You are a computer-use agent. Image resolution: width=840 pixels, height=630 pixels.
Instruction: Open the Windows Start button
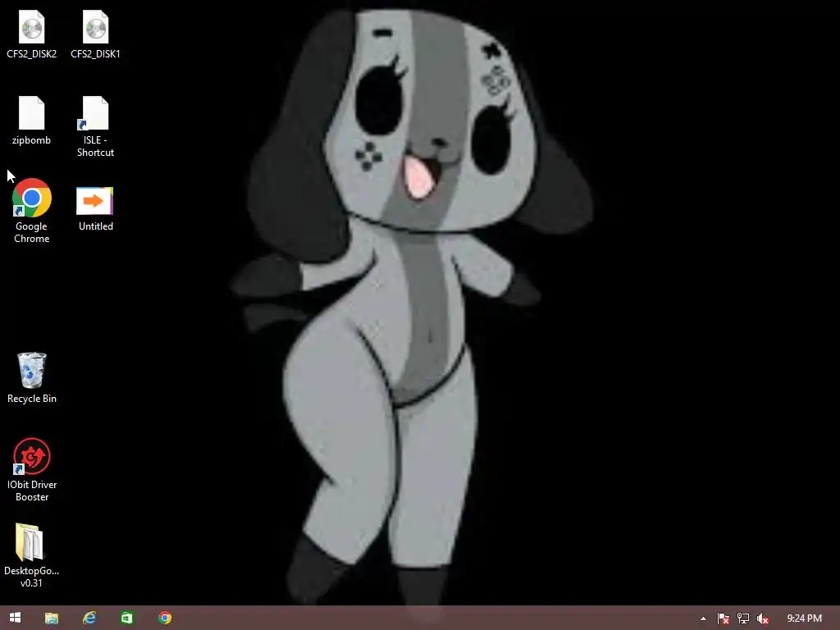click(15, 618)
